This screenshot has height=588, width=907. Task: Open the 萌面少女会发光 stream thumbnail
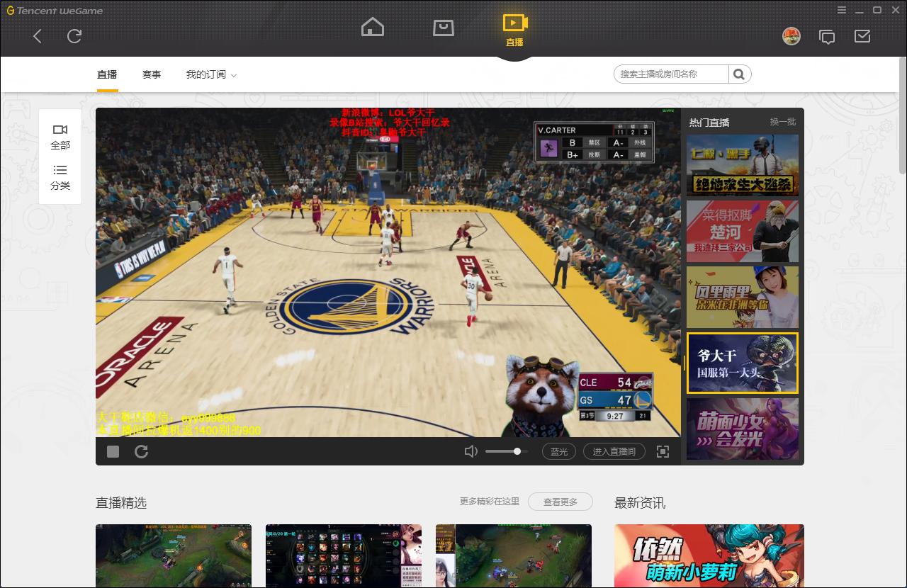point(742,429)
